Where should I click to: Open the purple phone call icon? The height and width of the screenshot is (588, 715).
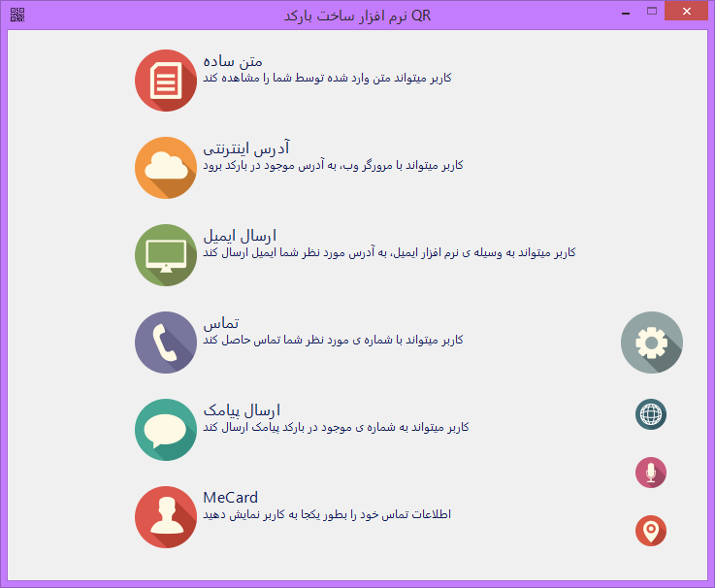[x=166, y=343]
